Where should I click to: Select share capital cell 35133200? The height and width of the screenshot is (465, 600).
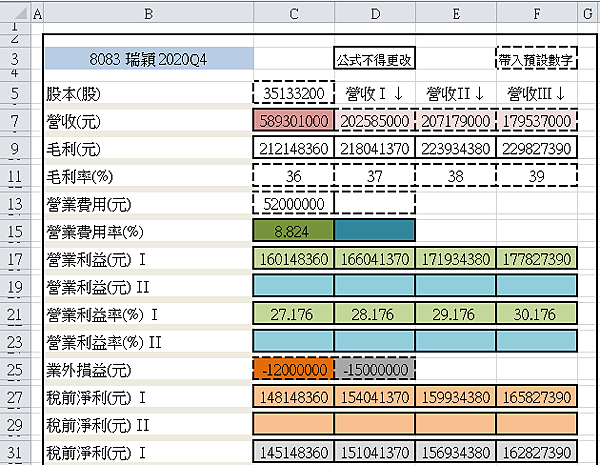(x=293, y=93)
